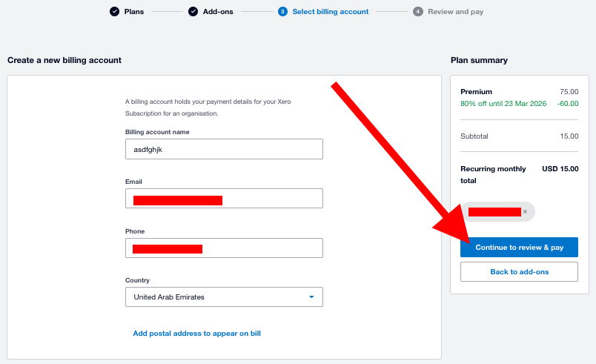This screenshot has width=596, height=364.
Task: Click the Back to add-ons button
Action: 519,272
